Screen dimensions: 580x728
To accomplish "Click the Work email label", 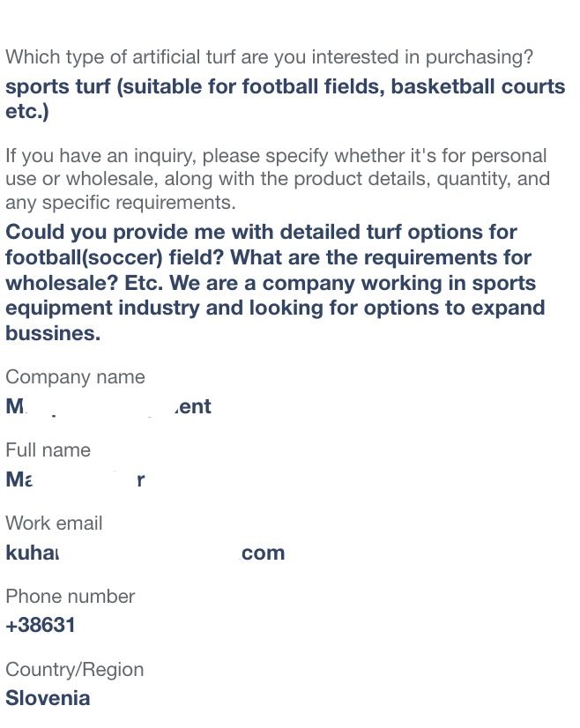I will 54,524.
